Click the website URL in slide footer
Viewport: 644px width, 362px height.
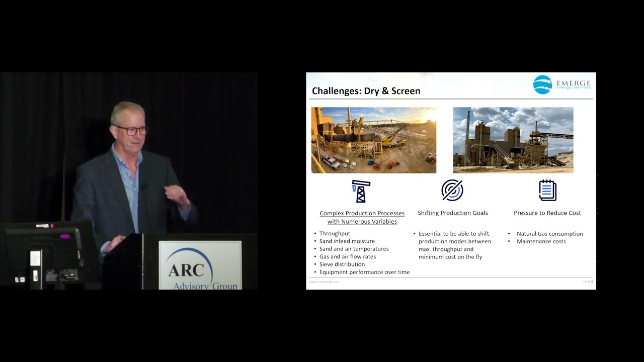click(x=324, y=282)
